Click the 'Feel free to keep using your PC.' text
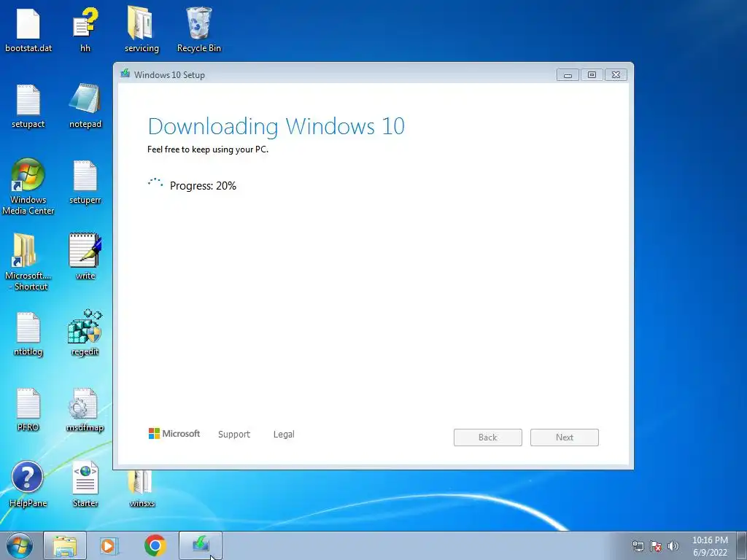This screenshot has width=747, height=560. [x=208, y=149]
